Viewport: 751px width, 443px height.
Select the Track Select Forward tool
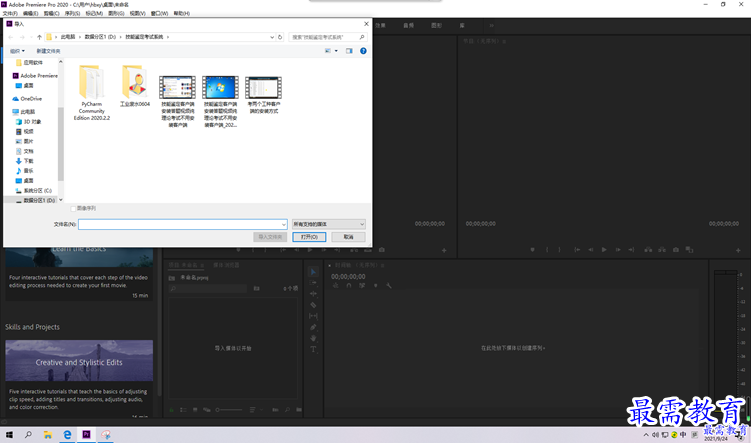(313, 283)
